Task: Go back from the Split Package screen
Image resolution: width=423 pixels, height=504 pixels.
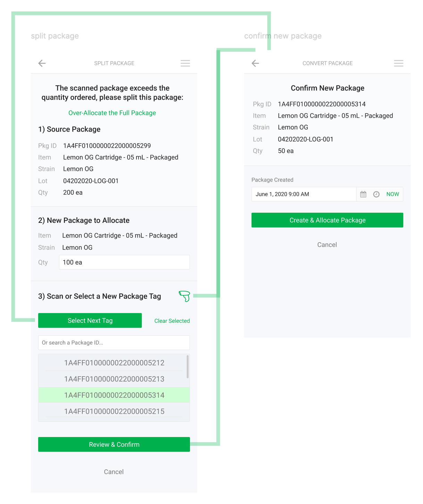Action: pyautogui.click(x=42, y=63)
